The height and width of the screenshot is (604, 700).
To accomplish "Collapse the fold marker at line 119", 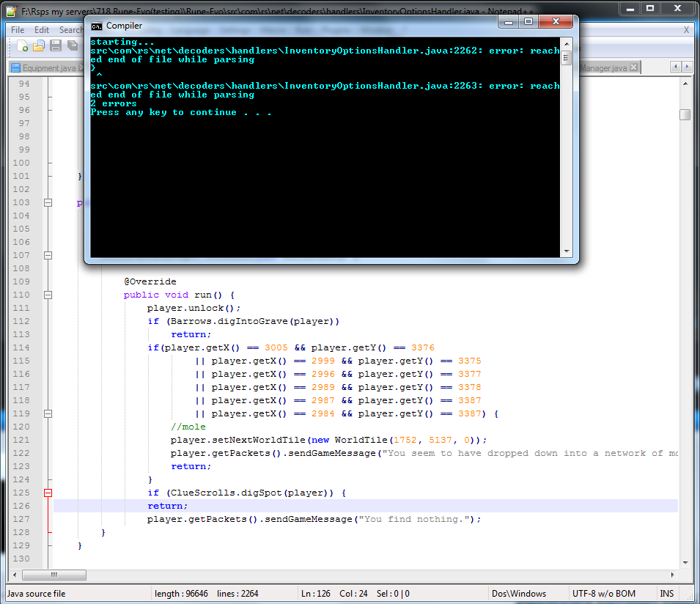I will 48,414.
